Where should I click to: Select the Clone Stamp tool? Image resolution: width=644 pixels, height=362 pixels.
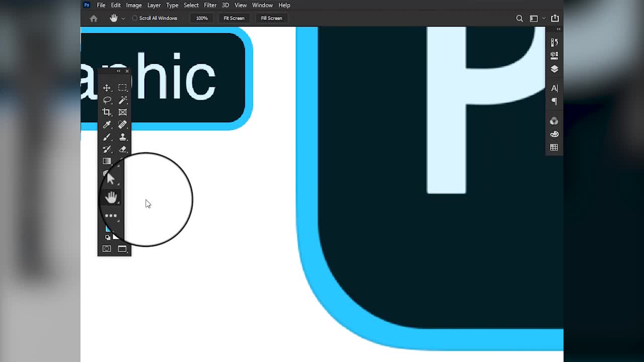coord(122,137)
